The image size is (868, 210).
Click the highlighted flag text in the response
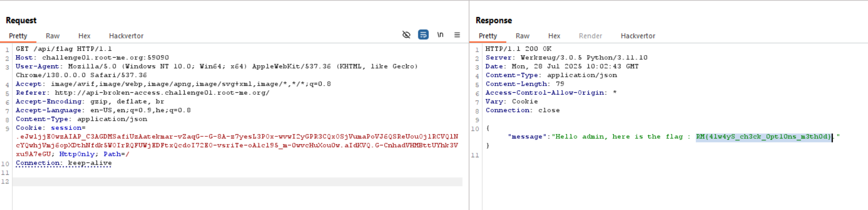763,137
